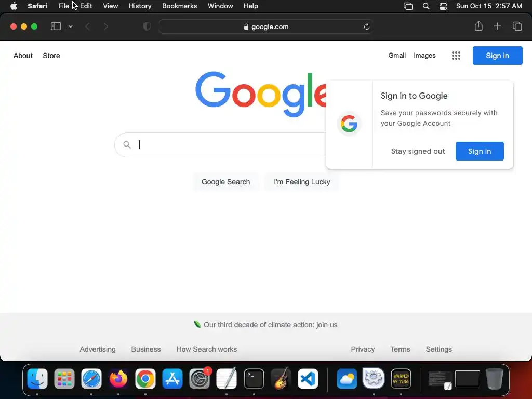Click the google.com address bar

[x=266, y=27]
